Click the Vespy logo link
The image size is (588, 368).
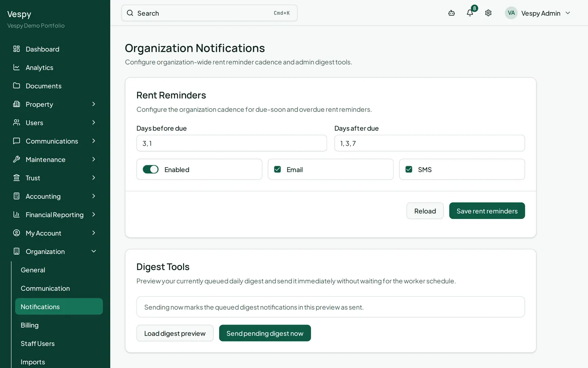(19, 14)
